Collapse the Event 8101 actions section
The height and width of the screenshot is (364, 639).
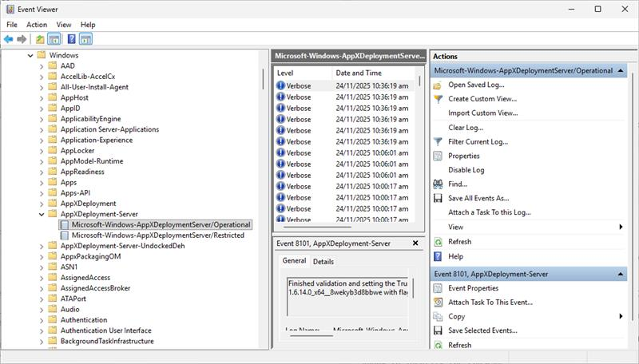pyautogui.click(x=621, y=275)
